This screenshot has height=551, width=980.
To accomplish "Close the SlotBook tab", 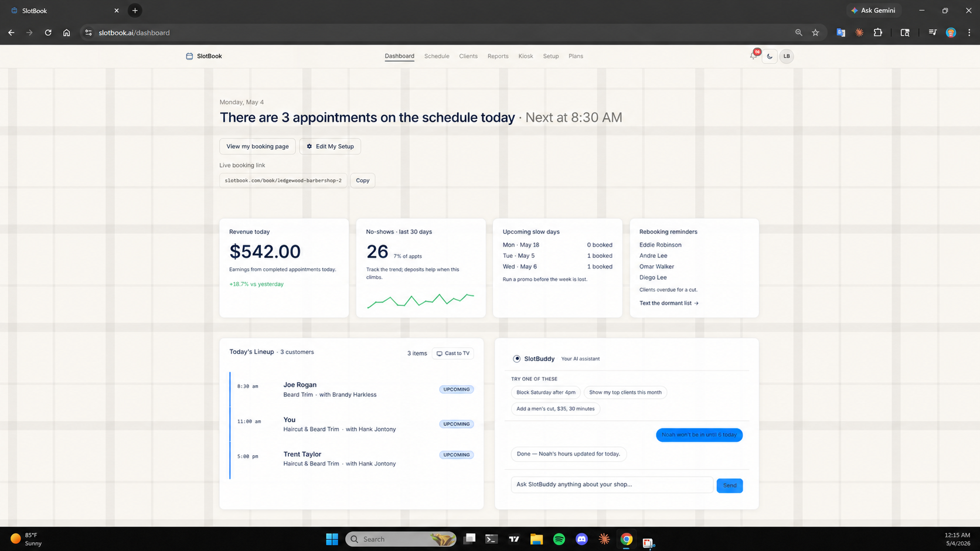I will pos(116,11).
